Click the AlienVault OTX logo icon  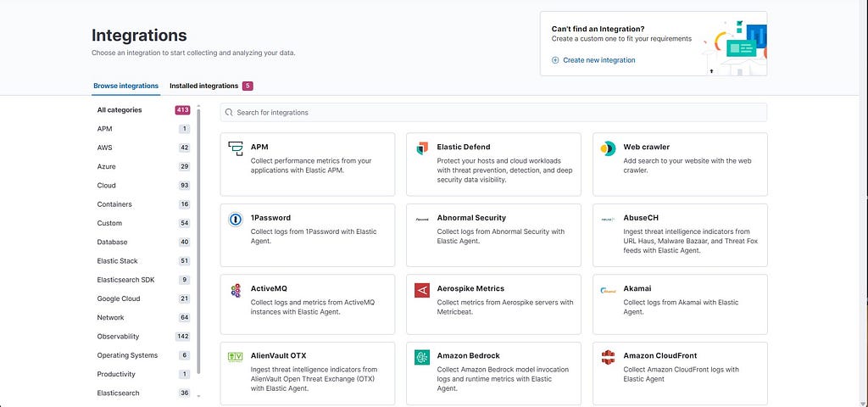[x=236, y=357]
